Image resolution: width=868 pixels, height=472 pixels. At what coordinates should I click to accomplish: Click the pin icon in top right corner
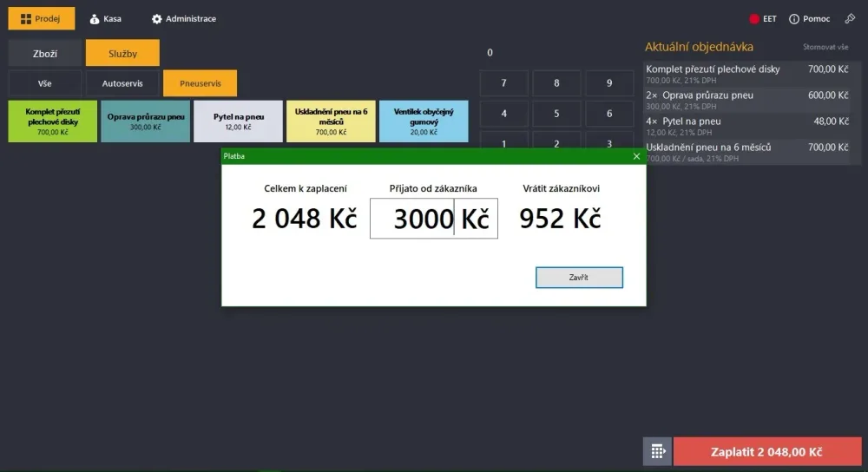(850, 19)
